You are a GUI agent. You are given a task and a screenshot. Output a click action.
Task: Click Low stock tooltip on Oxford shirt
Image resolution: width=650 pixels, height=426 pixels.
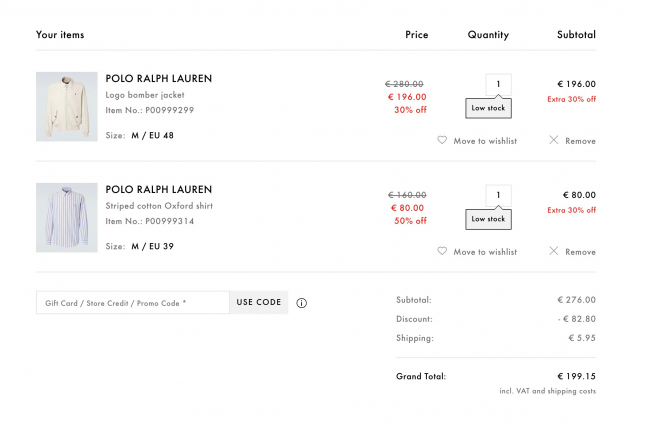click(488, 219)
